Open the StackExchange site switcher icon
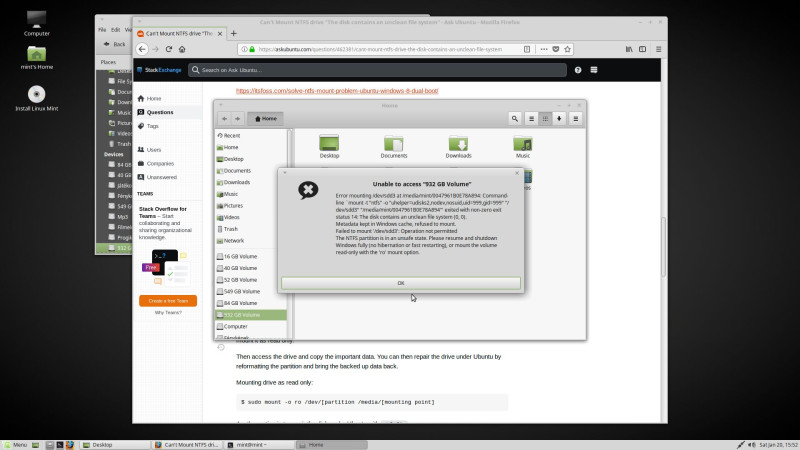Image resolution: width=800 pixels, height=450 pixels. (x=594, y=70)
